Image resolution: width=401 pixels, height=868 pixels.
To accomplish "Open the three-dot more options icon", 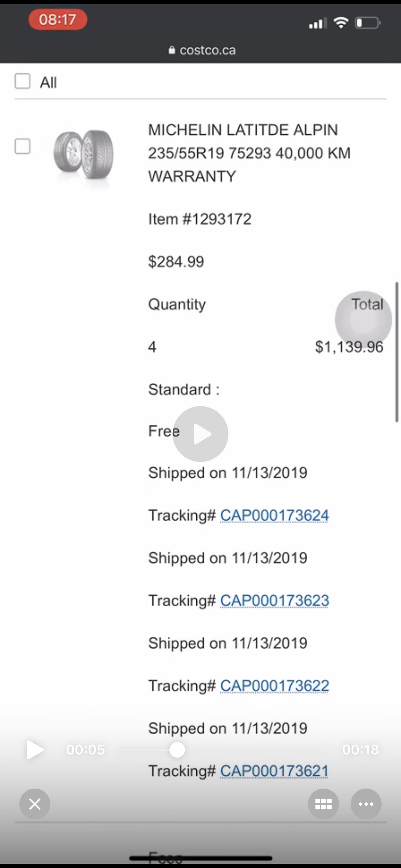I will click(366, 804).
